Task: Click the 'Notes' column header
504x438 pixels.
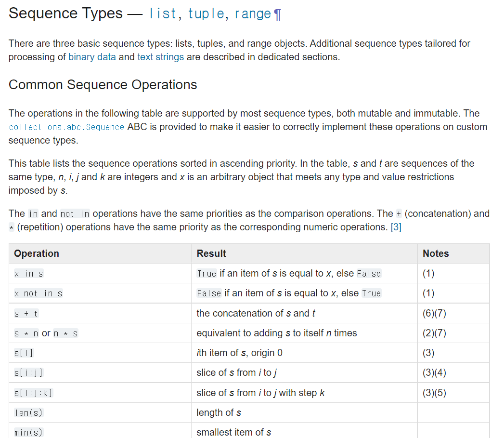Action: (x=436, y=253)
